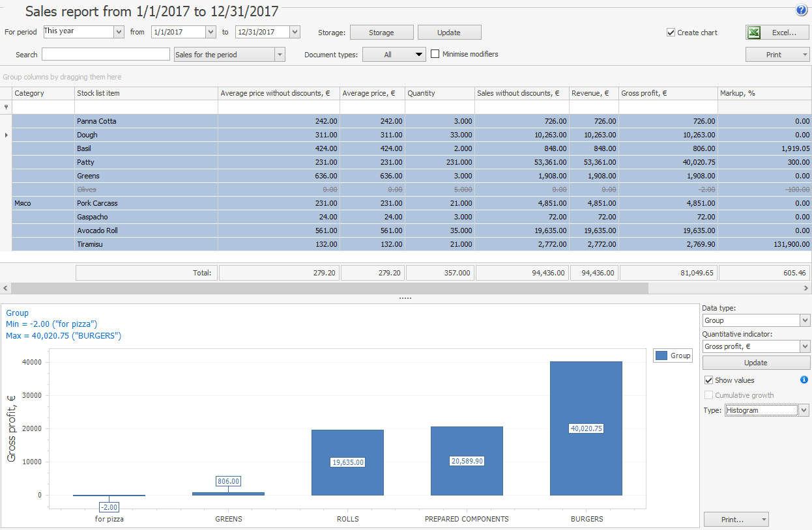The width and height of the screenshot is (812, 530).
Task: Click the filter row icon under Category
Action: (7, 107)
